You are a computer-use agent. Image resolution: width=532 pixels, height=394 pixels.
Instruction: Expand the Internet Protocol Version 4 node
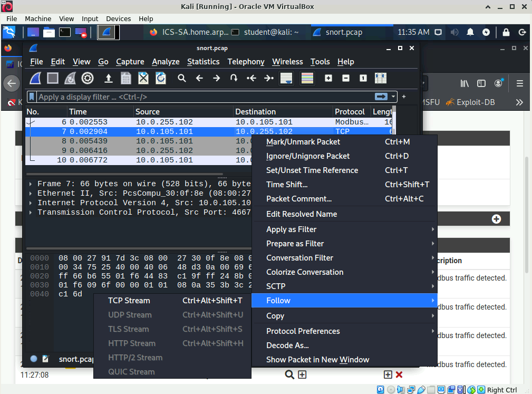click(x=31, y=203)
